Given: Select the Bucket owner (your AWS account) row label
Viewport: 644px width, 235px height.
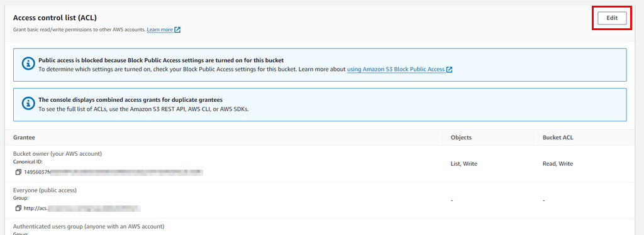Looking at the screenshot, I should point(57,154).
